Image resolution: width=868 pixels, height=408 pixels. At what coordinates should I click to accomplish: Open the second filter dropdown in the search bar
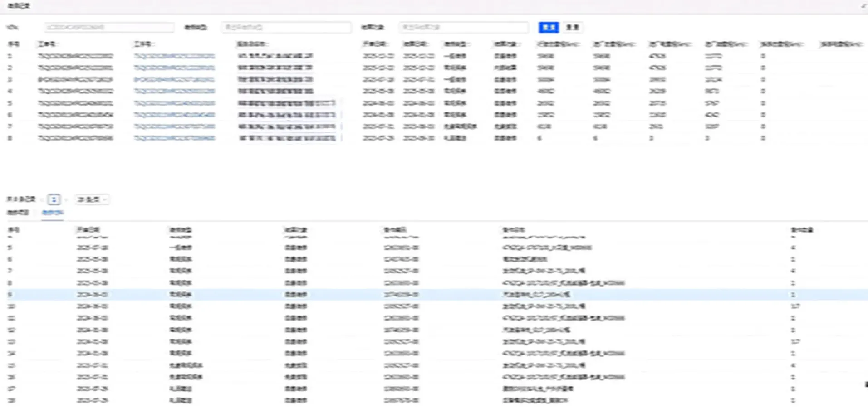286,27
